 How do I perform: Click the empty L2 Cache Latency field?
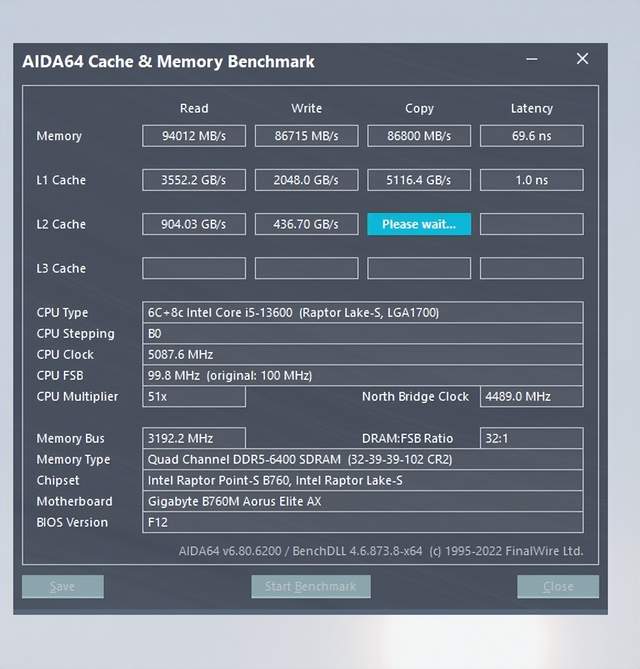[532, 224]
